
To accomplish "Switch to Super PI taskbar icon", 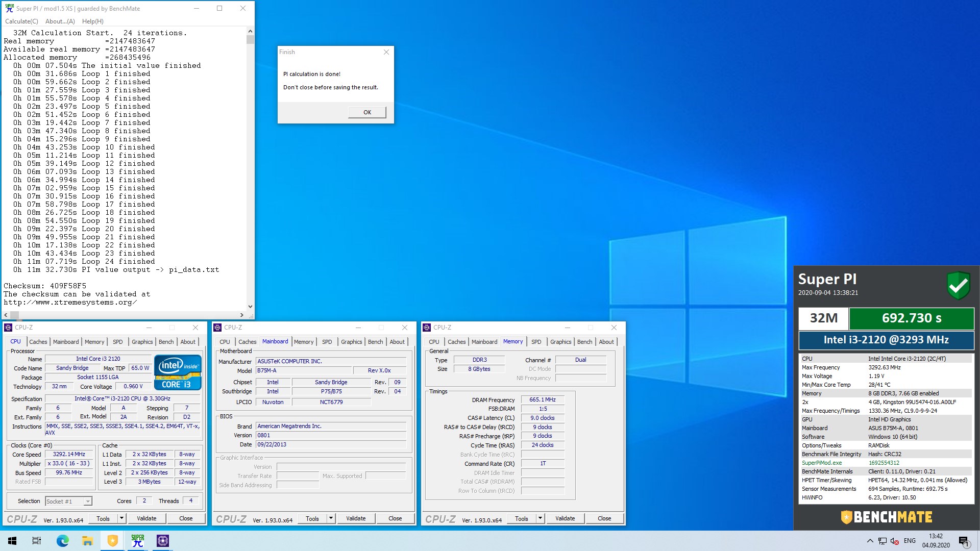I will 138,541.
